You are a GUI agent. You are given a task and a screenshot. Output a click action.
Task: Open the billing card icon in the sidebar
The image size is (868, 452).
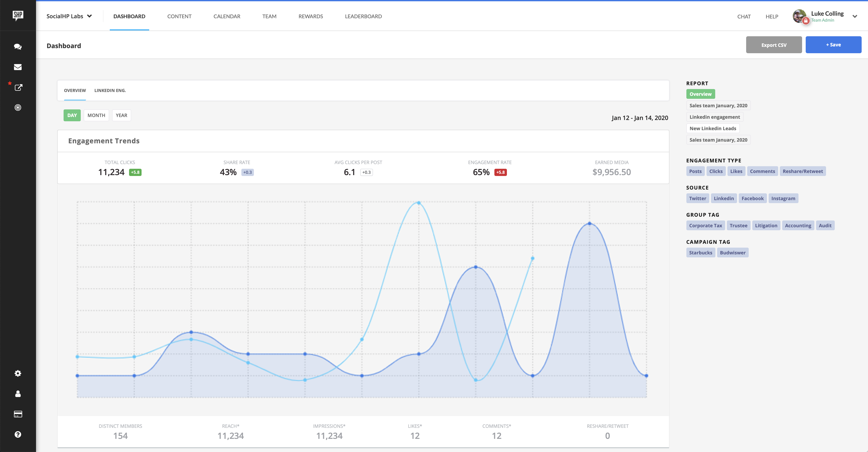18,414
